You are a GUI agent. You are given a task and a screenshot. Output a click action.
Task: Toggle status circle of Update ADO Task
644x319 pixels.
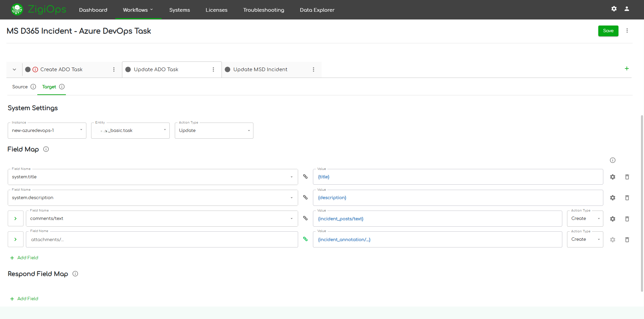[128, 70]
